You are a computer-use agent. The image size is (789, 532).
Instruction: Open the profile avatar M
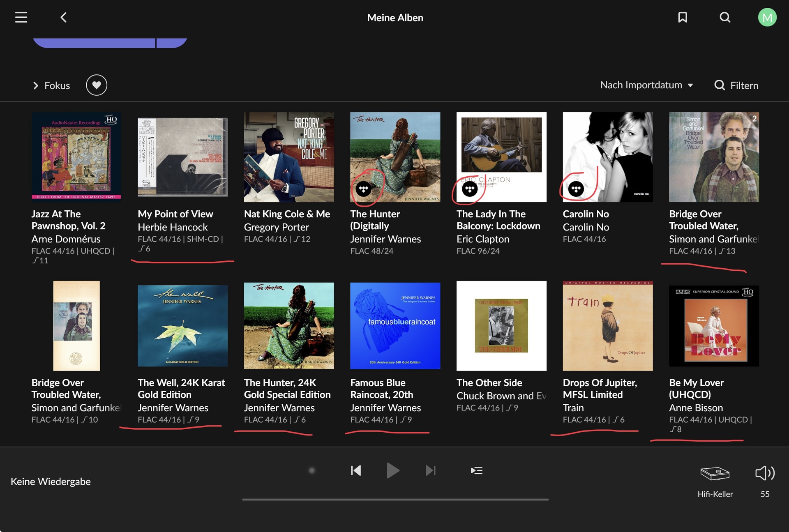767,17
